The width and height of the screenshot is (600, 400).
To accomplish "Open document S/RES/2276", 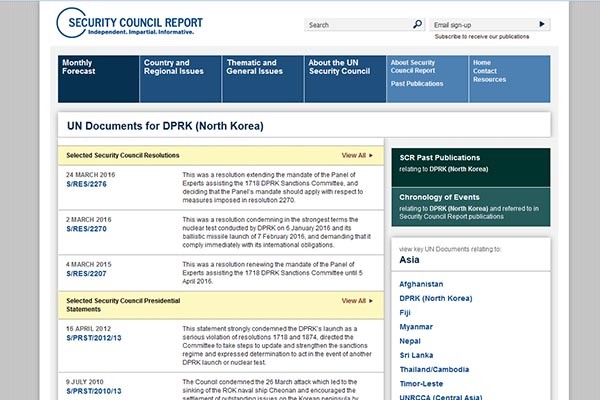I will point(86,184).
